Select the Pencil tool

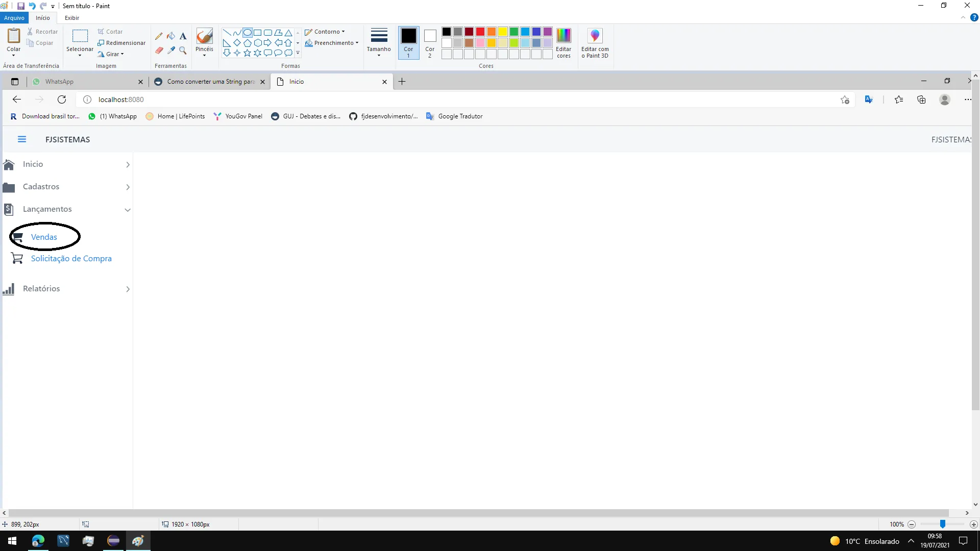pos(159,36)
